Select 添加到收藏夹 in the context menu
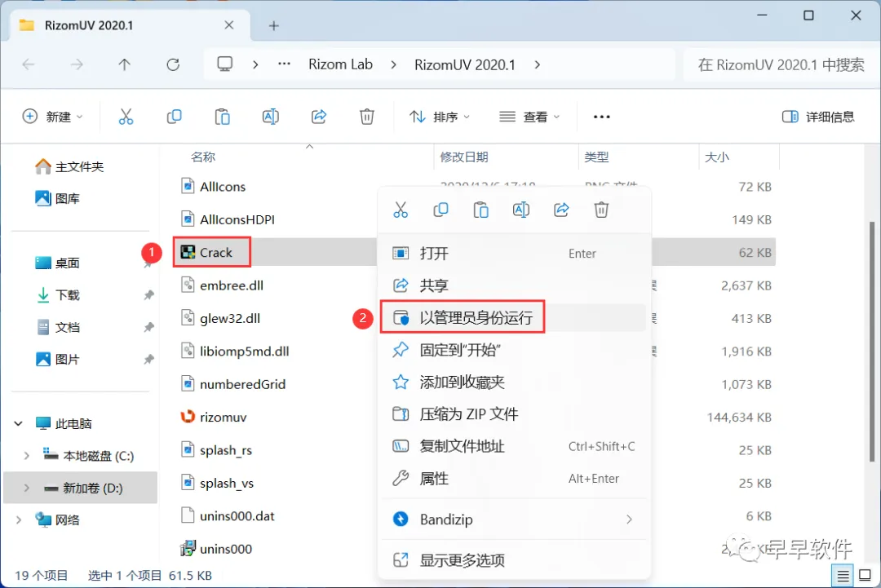 514,382
